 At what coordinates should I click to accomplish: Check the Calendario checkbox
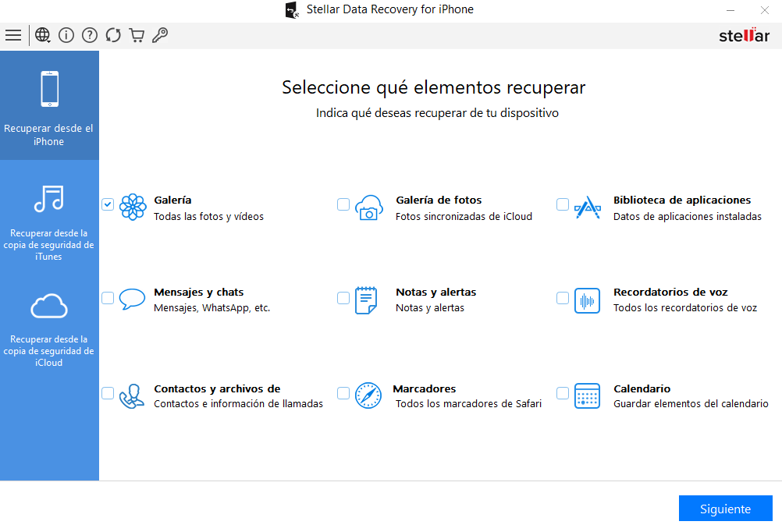[563, 393]
